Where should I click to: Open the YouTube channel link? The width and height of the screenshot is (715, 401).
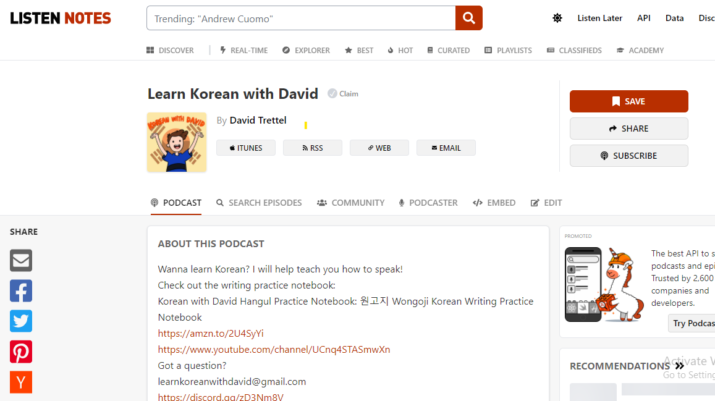click(x=274, y=349)
